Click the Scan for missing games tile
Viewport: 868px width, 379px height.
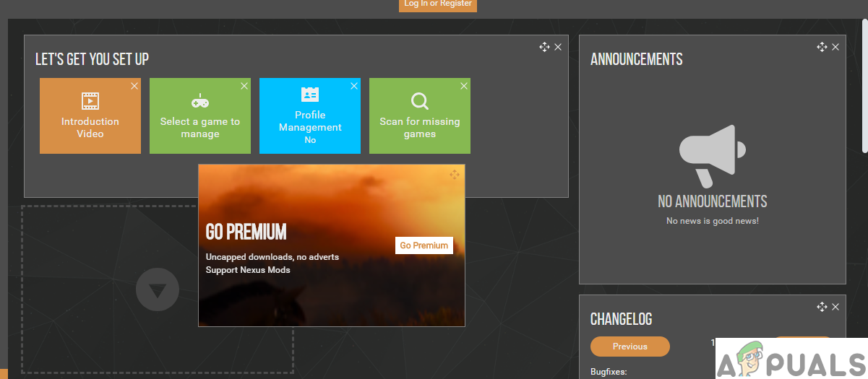(x=420, y=116)
